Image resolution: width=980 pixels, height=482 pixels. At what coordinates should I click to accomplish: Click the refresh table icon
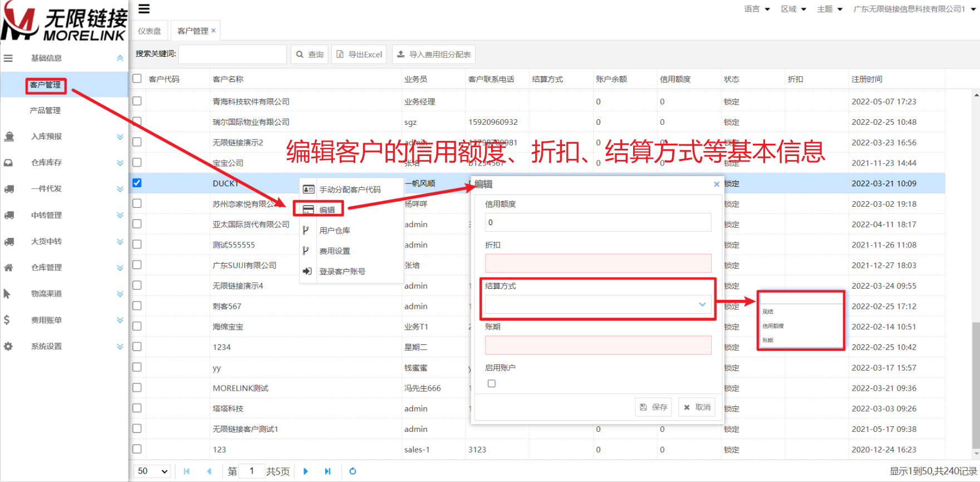(352, 471)
